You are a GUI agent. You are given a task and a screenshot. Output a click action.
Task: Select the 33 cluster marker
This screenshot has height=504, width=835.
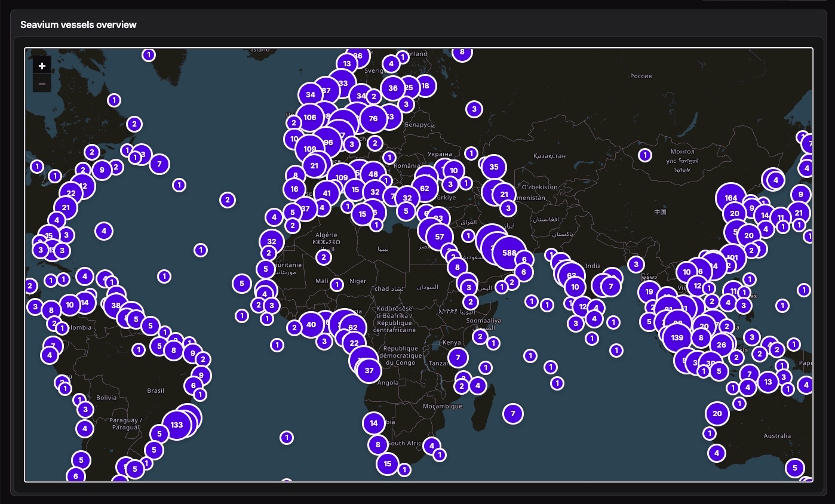coord(343,83)
